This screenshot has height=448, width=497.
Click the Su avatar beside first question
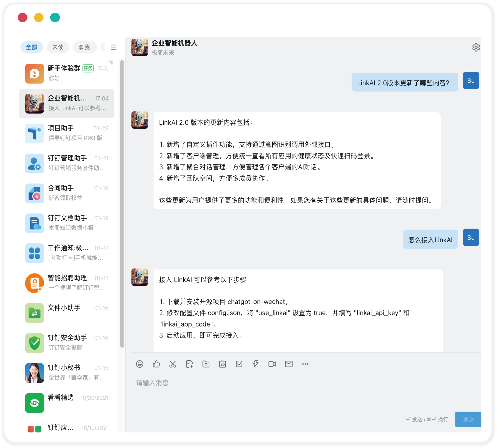click(x=471, y=80)
